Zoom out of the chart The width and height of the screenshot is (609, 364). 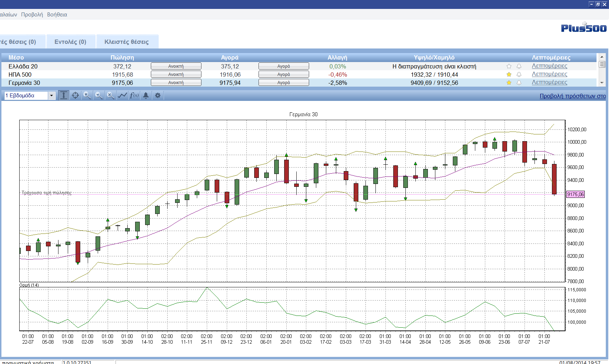pyautogui.click(x=99, y=96)
